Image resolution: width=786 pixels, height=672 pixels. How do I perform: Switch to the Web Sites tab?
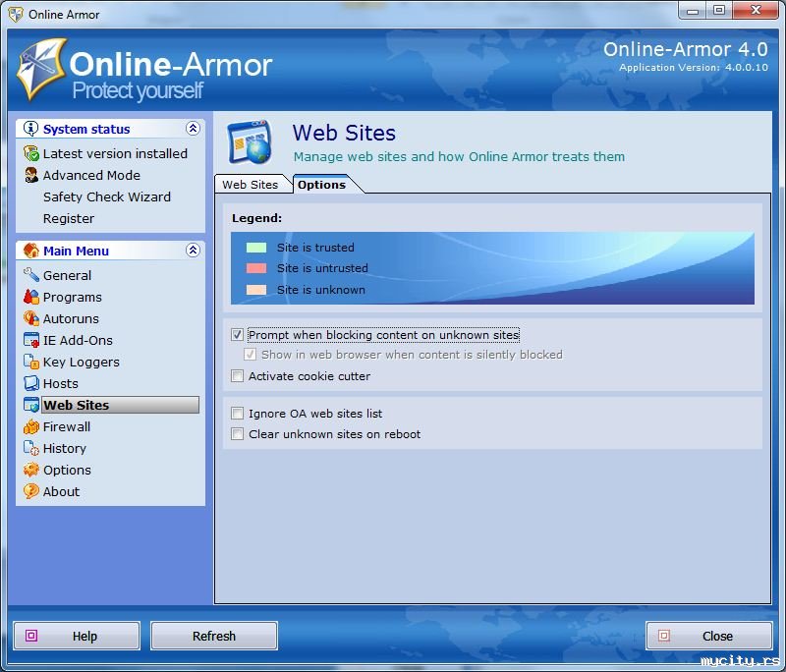click(x=251, y=185)
